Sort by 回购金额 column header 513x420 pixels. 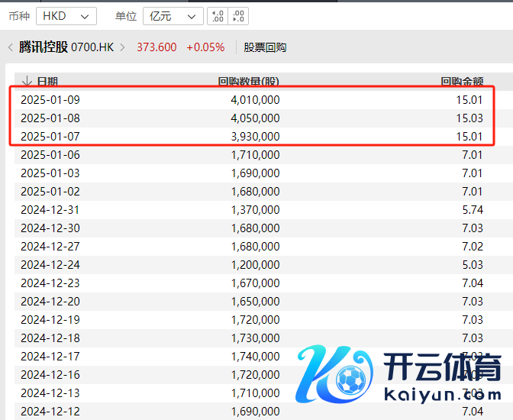pos(461,81)
